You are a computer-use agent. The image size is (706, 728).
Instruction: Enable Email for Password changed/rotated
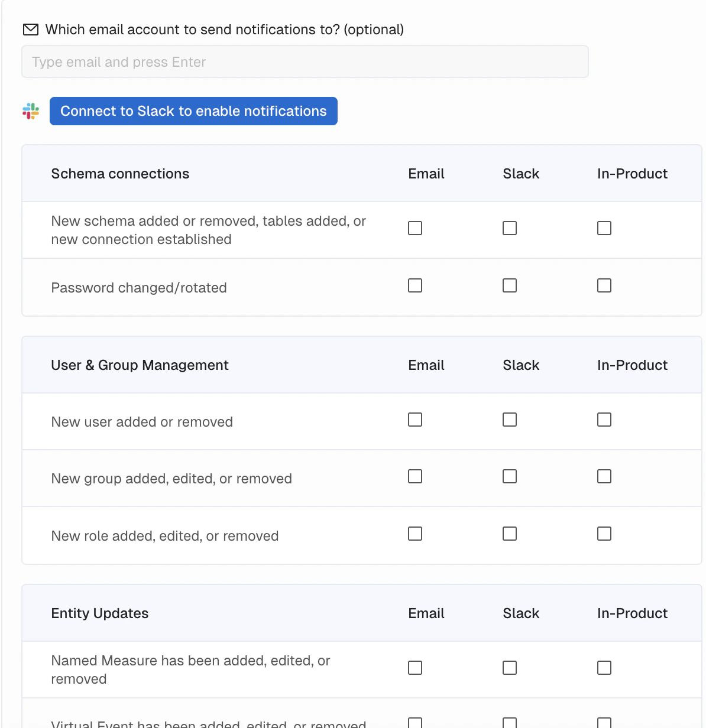tap(415, 285)
